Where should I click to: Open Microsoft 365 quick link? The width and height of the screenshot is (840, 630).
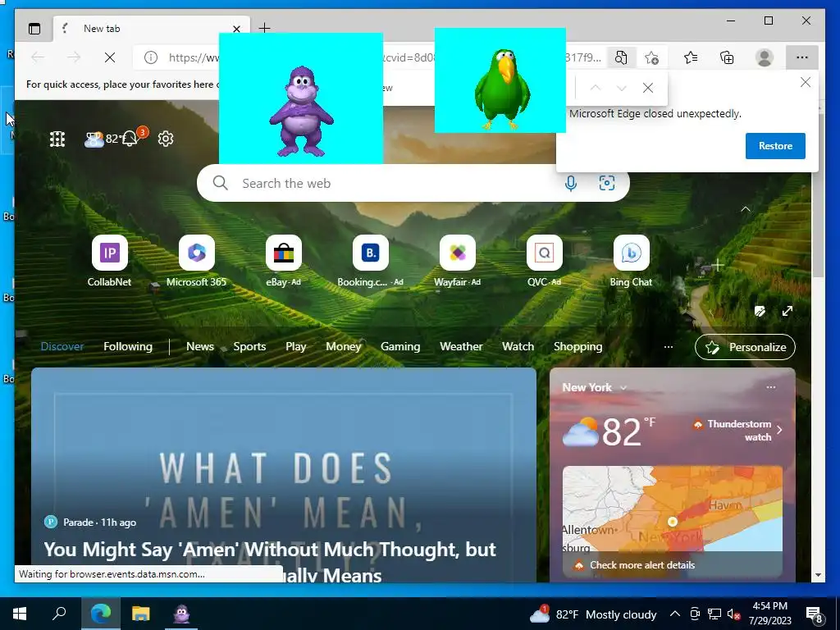197,261
